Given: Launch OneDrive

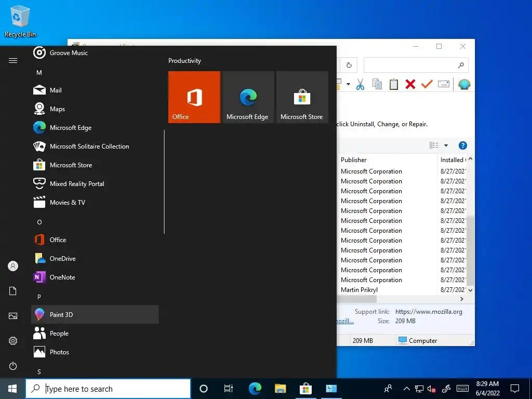Looking at the screenshot, I should point(95,258).
